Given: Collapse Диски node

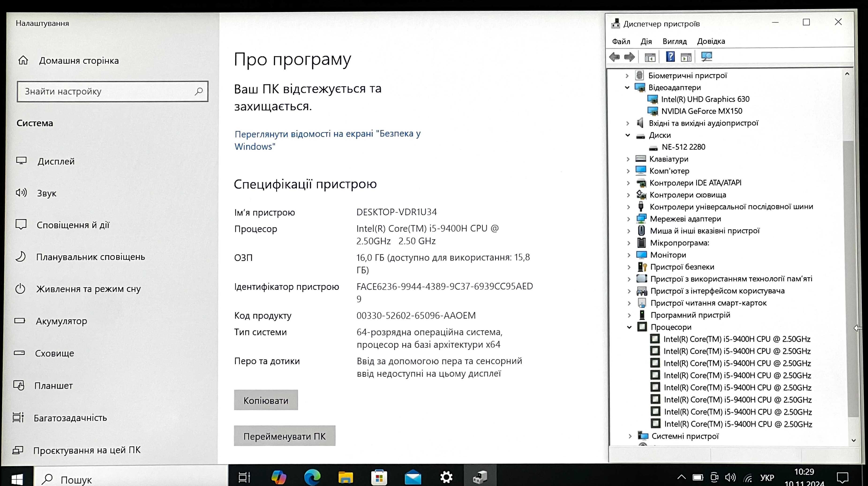Looking at the screenshot, I should (x=628, y=135).
